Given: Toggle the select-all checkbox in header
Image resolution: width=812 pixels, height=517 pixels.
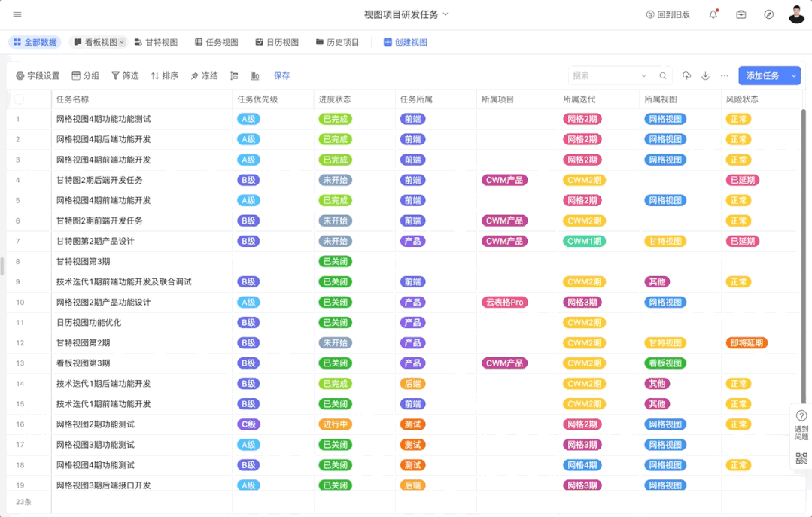Looking at the screenshot, I should click(19, 99).
